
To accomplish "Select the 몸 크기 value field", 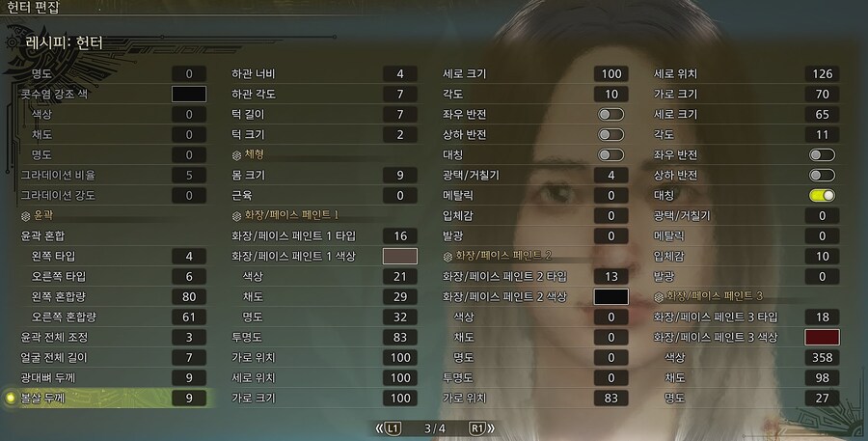I will point(400,175).
